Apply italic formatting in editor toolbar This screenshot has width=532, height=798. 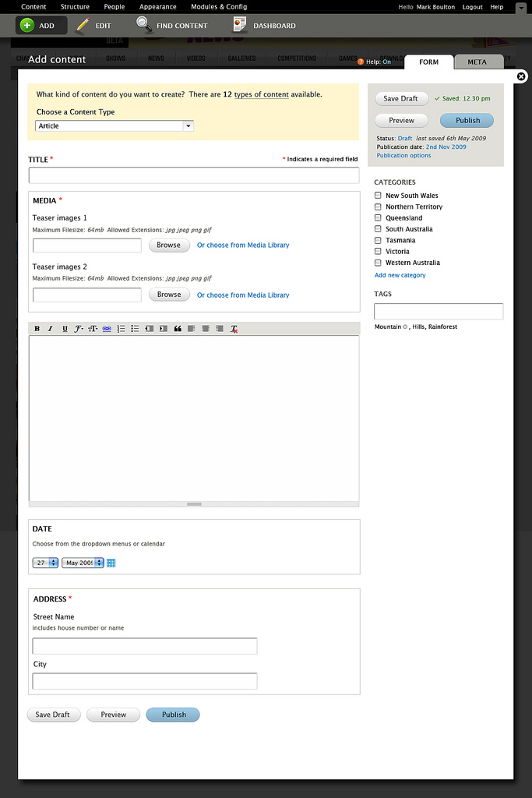(x=50, y=329)
